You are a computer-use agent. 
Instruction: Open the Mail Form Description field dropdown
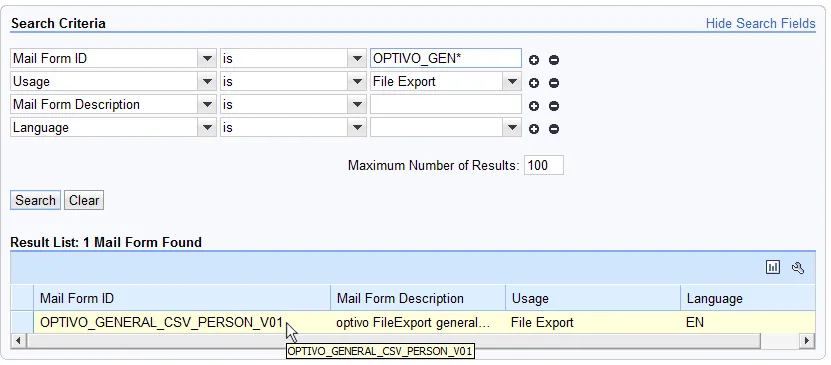click(x=207, y=104)
